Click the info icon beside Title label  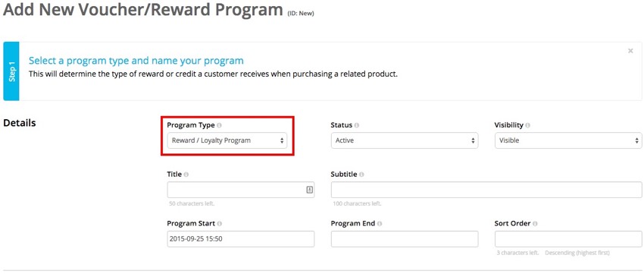[x=186, y=175]
